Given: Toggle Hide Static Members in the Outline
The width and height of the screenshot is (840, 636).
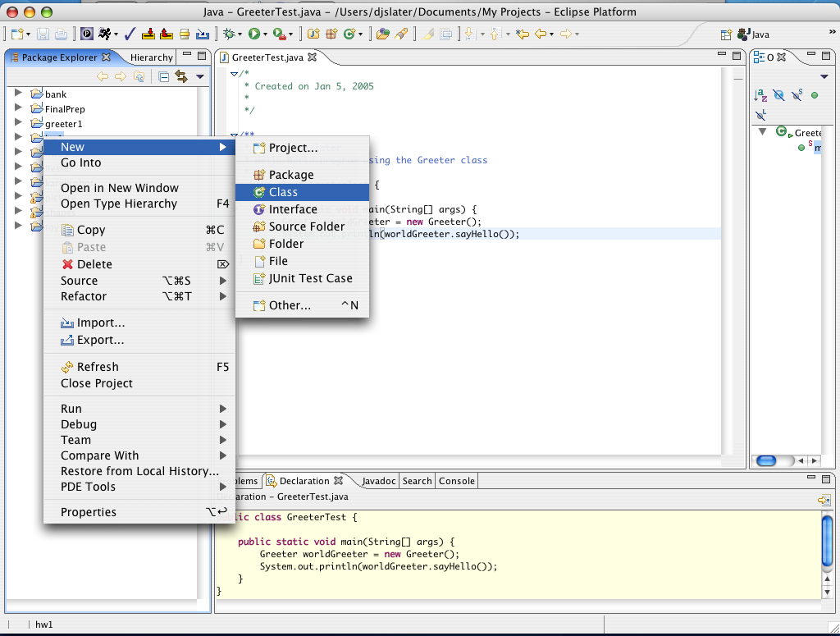Looking at the screenshot, I should point(797,95).
